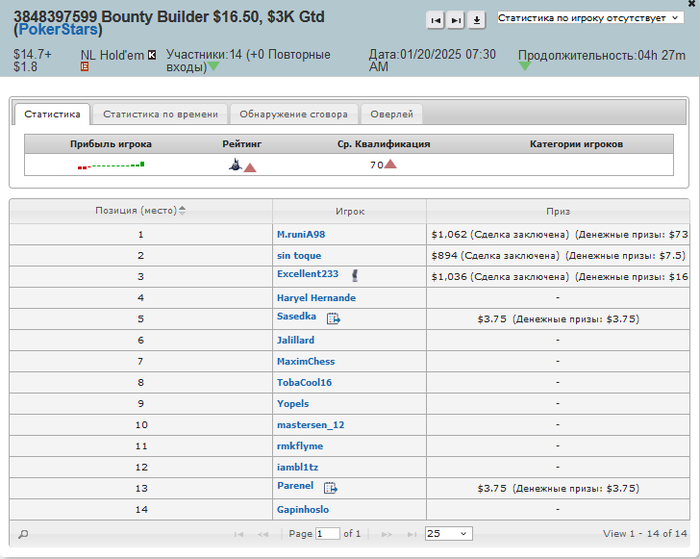Click the $894 prize cell
Screen dimensions: 700x559
point(558,256)
